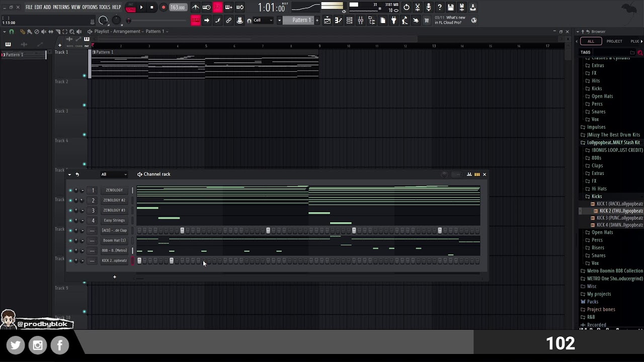
Task: Click the audio editor scissors icon
Action: click(418, 7)
